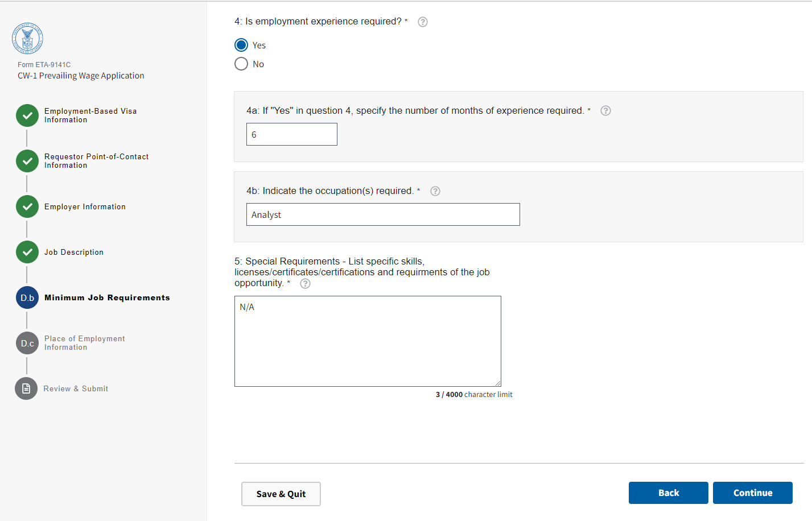Image resolution: width=812 pixels, height=521 pixels.
Task: Select No for employment experience required
Action: click(241, 64)
